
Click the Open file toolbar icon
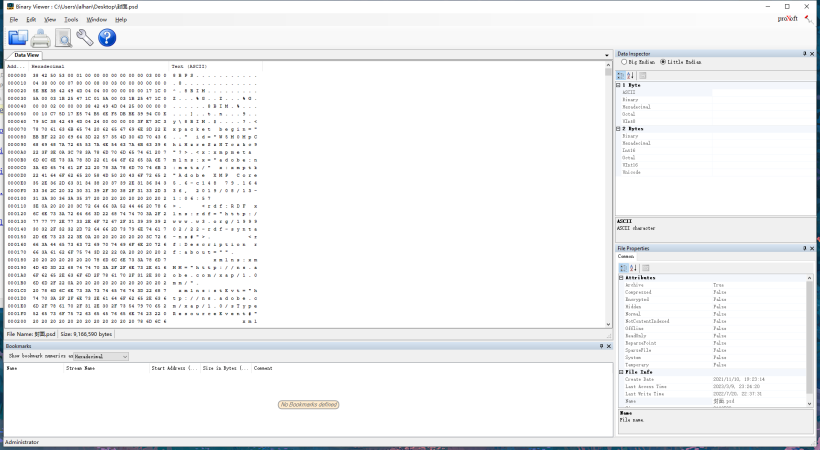[x=18, y=38]
